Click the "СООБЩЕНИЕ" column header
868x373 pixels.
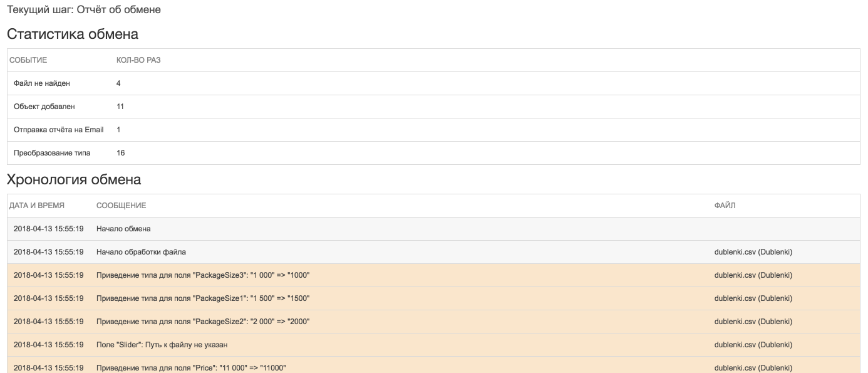(121, 206)
